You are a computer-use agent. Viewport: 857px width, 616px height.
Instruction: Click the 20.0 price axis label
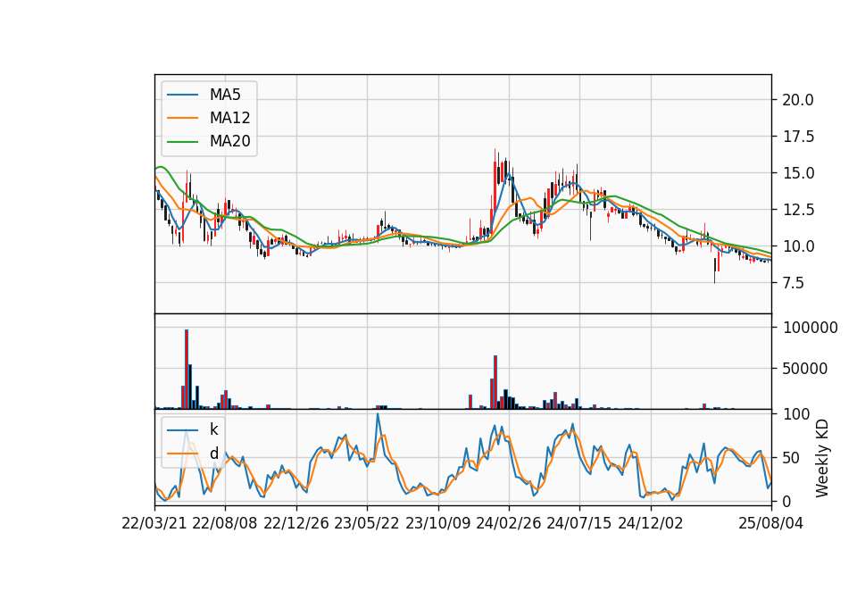pos(798,100)
